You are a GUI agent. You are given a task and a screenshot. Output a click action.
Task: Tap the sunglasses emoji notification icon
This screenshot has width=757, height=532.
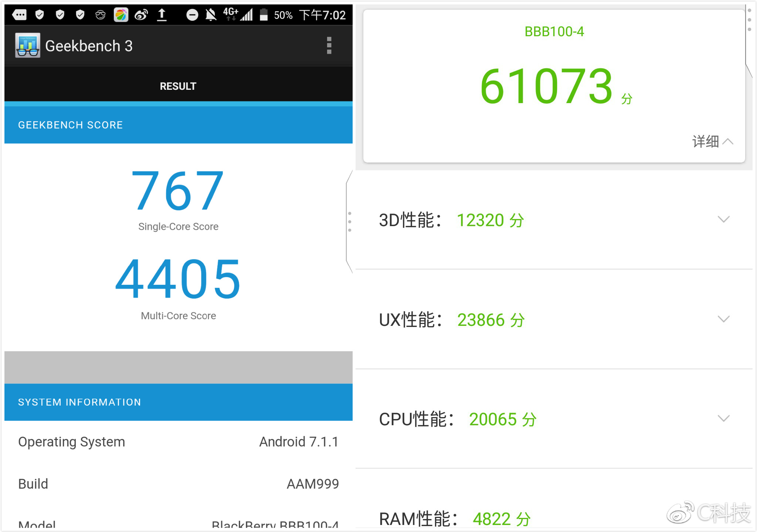point(100,15)
